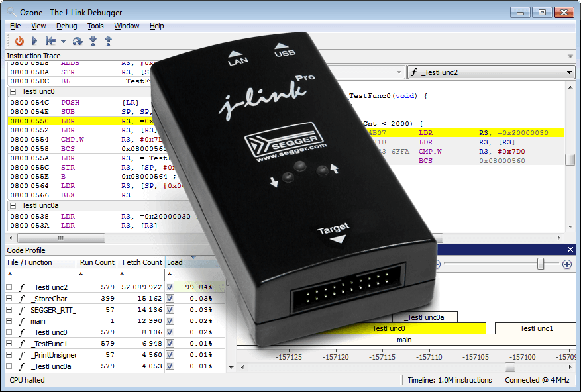Image resolution: width=581 pixels, height=392 pixels.
Task: Open the Debug menu
Action: click(66, 26)
